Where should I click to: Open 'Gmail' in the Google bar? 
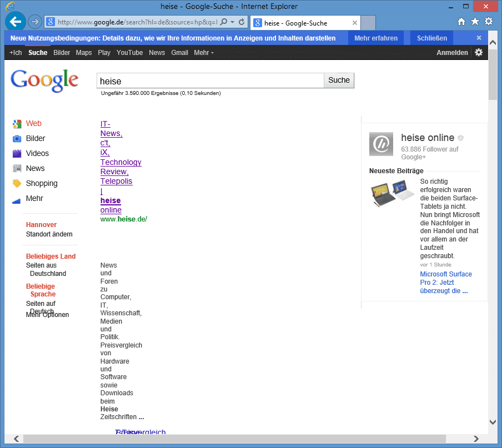click(x=179, y=53)
